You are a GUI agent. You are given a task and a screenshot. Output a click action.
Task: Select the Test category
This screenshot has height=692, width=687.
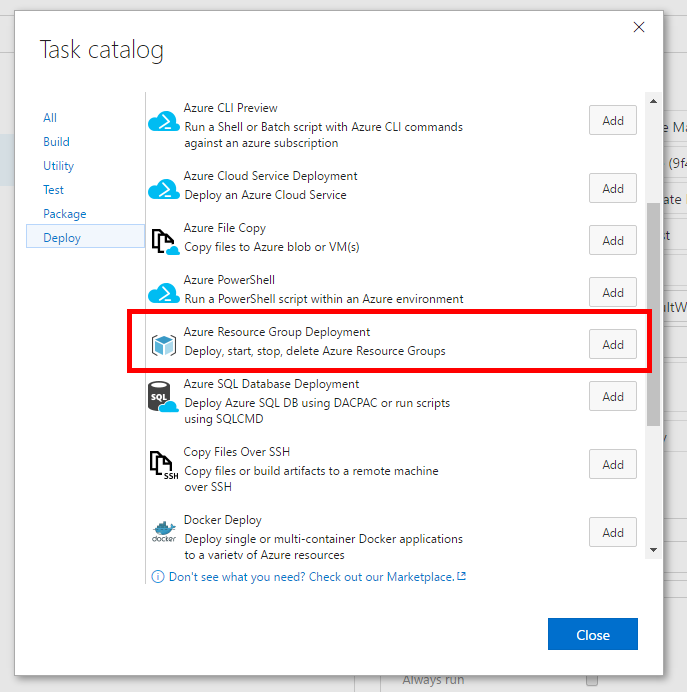[53, 190]
